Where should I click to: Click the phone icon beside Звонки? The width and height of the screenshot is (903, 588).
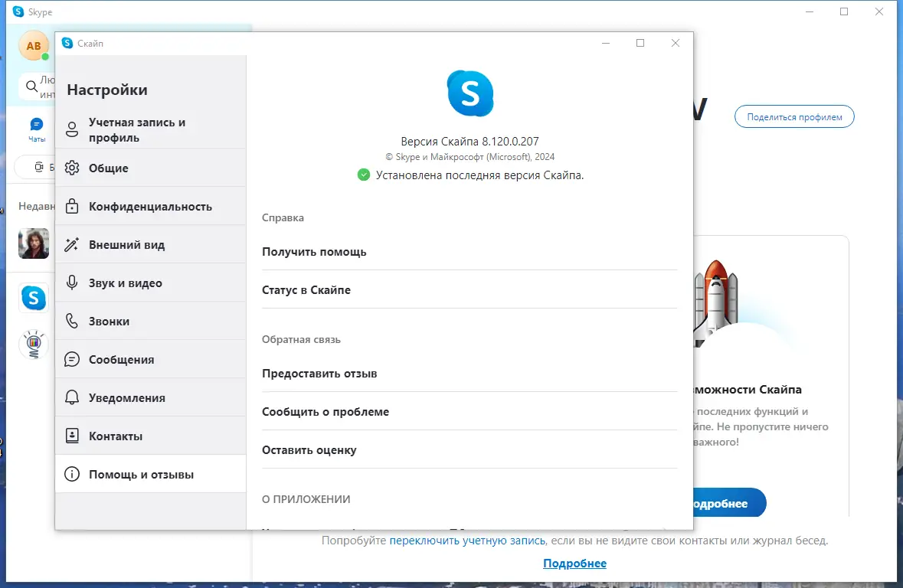pos(72,322)
